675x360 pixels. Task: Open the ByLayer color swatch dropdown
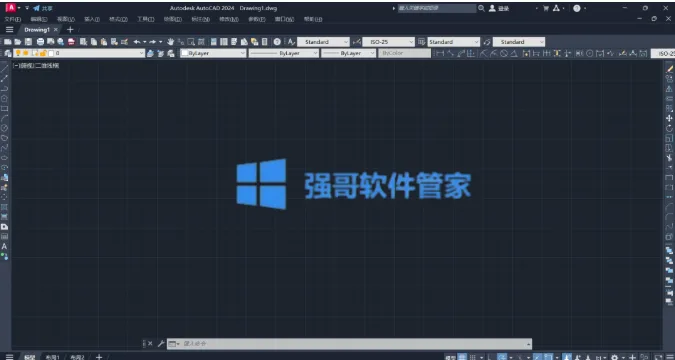click(213, 53)
